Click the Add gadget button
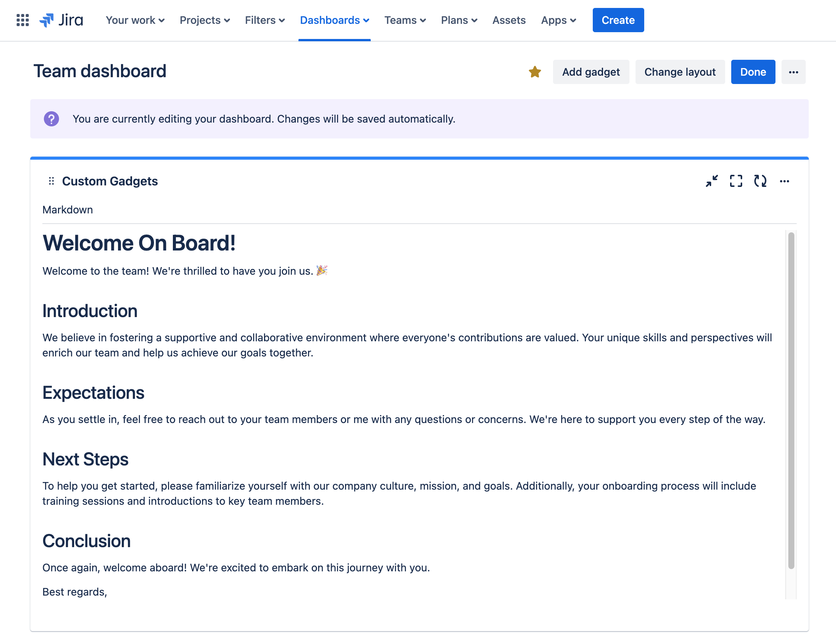Image resolution: width=836 pixels, height=644 pixels. [x=590, y=72]
